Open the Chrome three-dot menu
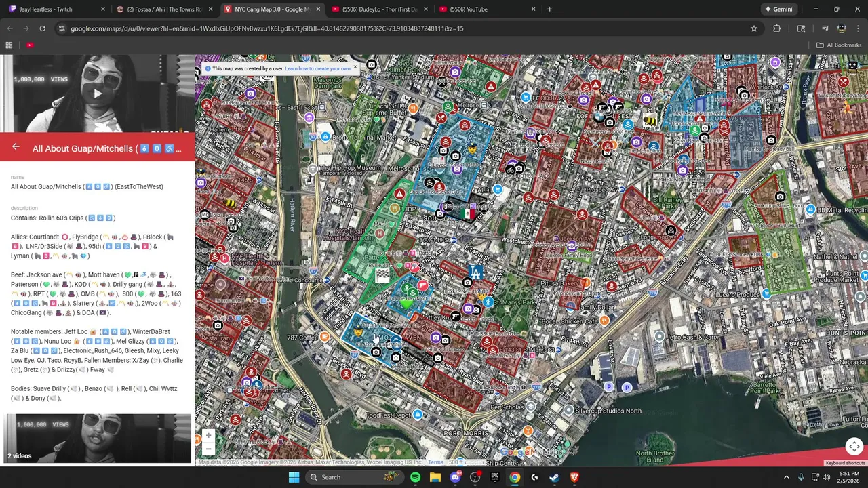This screenshot has height=488, width=868. click(x=858, y=28)
